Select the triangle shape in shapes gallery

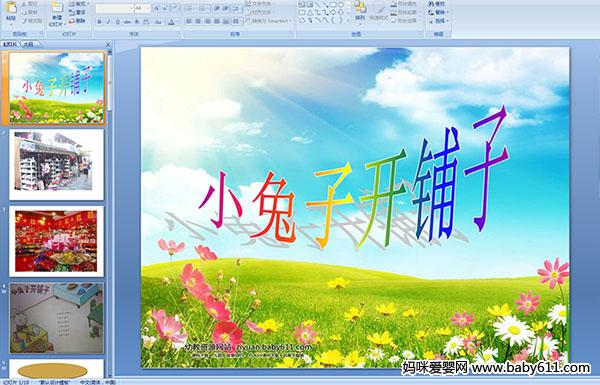310,13
